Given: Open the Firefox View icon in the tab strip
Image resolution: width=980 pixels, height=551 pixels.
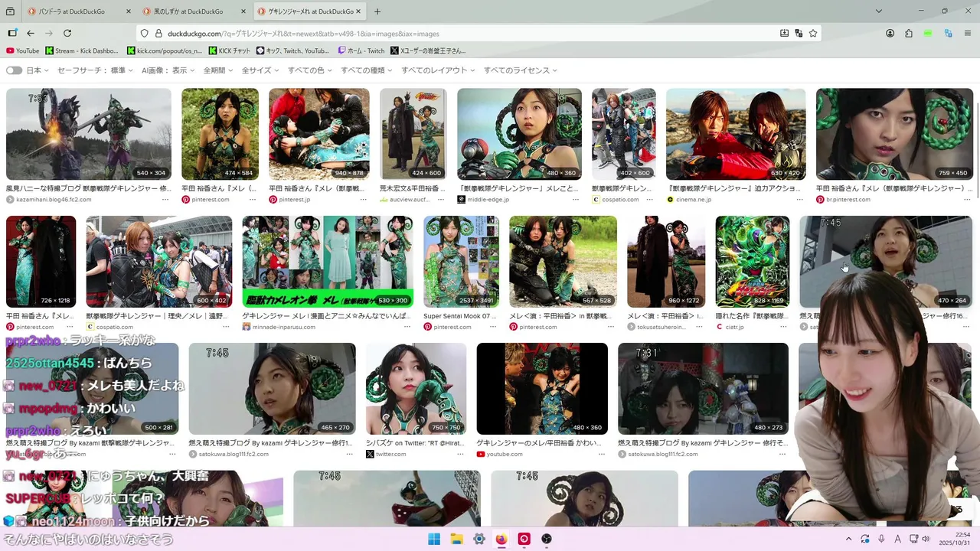Looking at the screenshot, I should tap(11, 11).
